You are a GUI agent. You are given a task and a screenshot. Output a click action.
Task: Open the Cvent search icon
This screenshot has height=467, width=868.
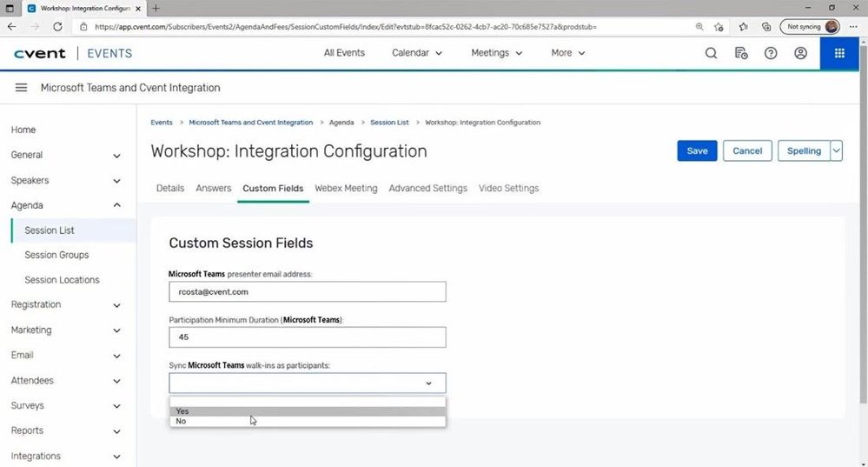[x=711, y=53]
